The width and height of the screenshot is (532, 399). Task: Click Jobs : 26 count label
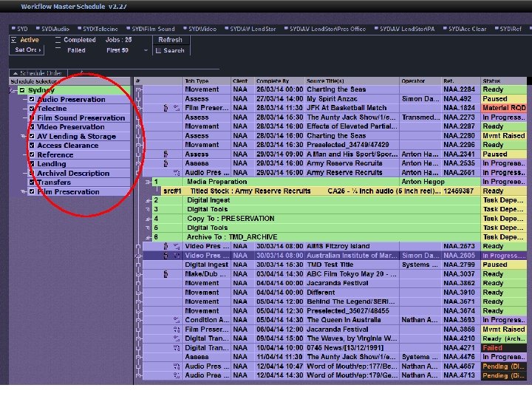pyautogui.click(x=118, y=40)
